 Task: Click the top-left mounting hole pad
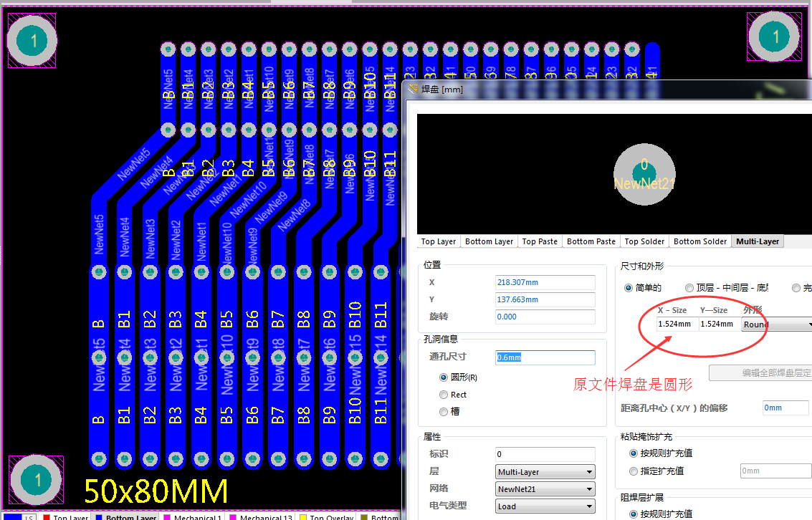pos(32,40)
